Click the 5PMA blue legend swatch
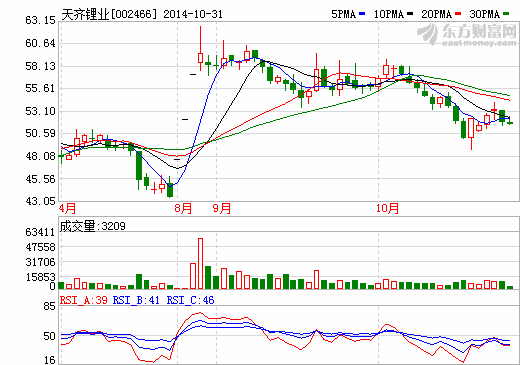Viewport: 520px width, 365px height. click(362, 14)
